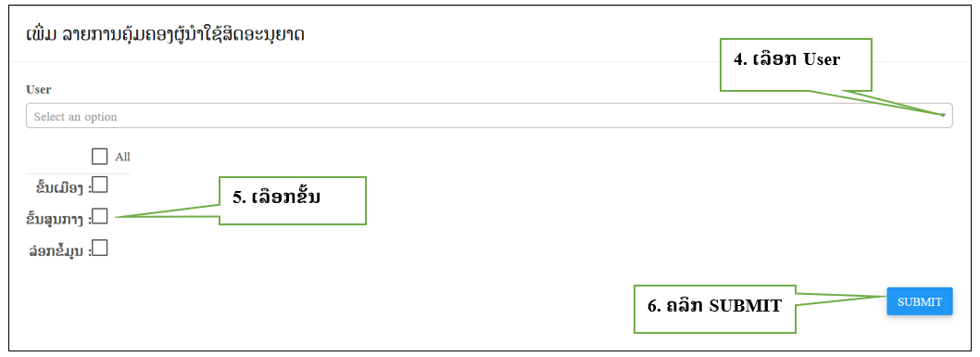This screenshot has width=980, height=357.
Task: Click the blue SUBMIT button
Action: [x=920, y=301]
